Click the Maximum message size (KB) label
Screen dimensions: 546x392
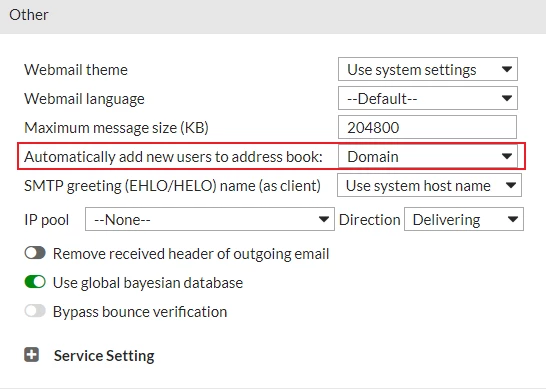click(x=116, y=128)
